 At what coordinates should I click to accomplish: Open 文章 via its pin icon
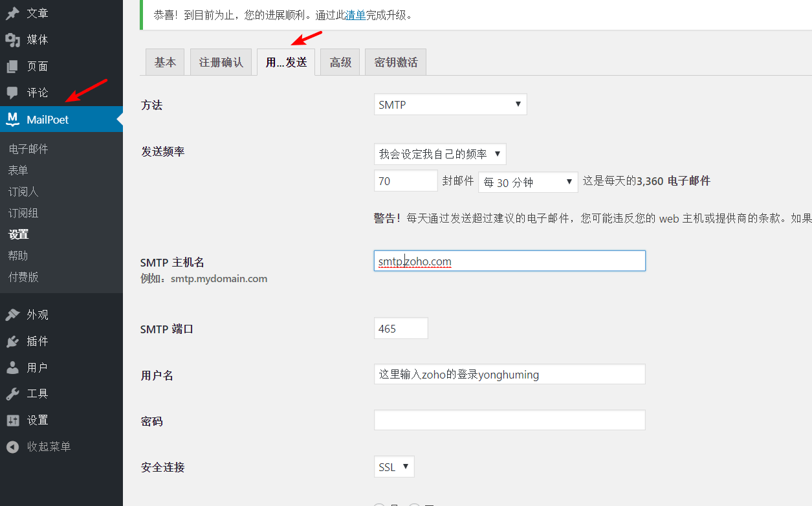coord(12,14)
